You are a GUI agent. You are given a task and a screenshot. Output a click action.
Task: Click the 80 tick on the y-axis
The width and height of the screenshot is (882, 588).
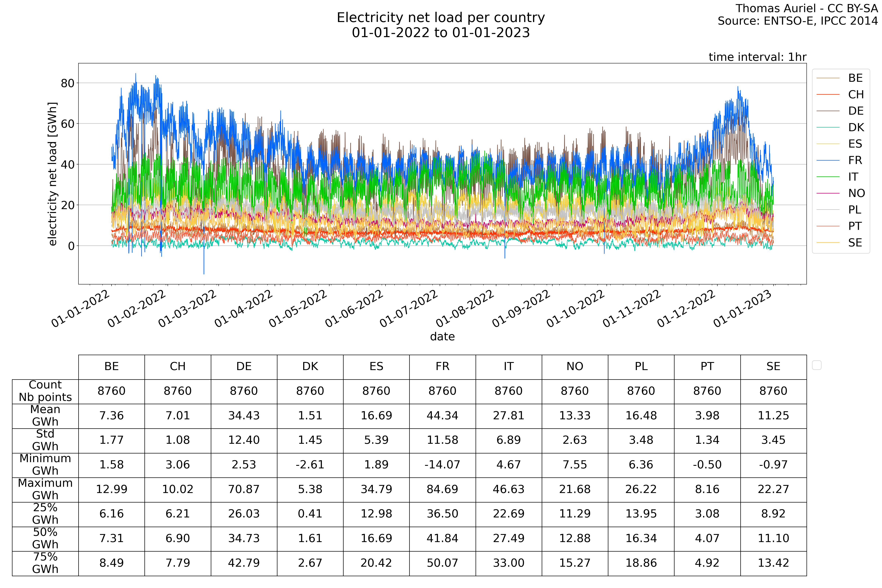(x=67, y=83)
